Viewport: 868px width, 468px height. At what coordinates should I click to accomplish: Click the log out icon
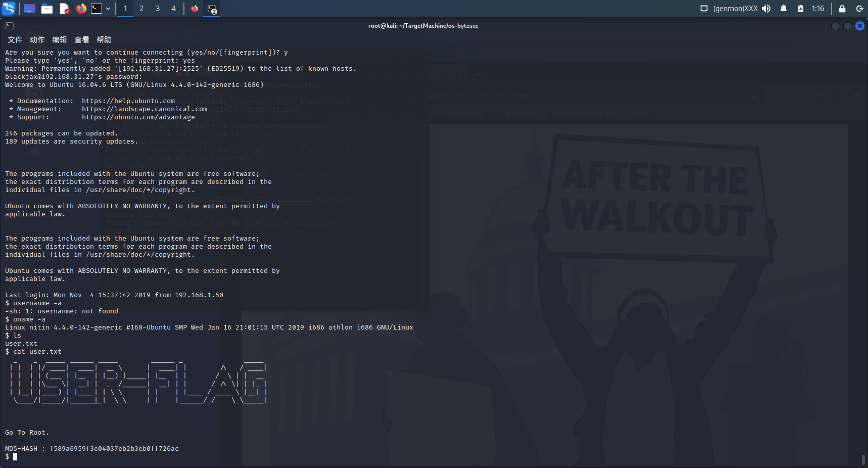click(859, 9)
